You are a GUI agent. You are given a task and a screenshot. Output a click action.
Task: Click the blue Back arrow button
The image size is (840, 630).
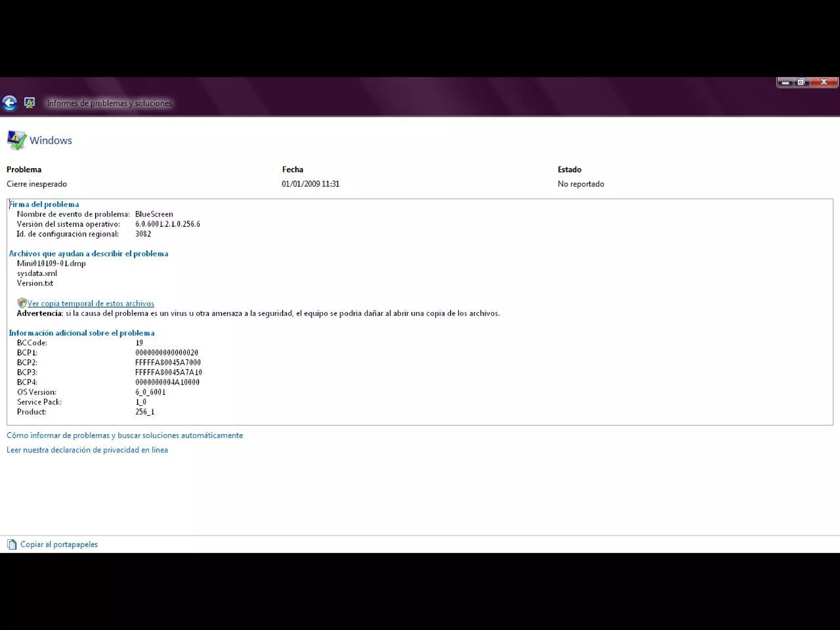point(9,103)
